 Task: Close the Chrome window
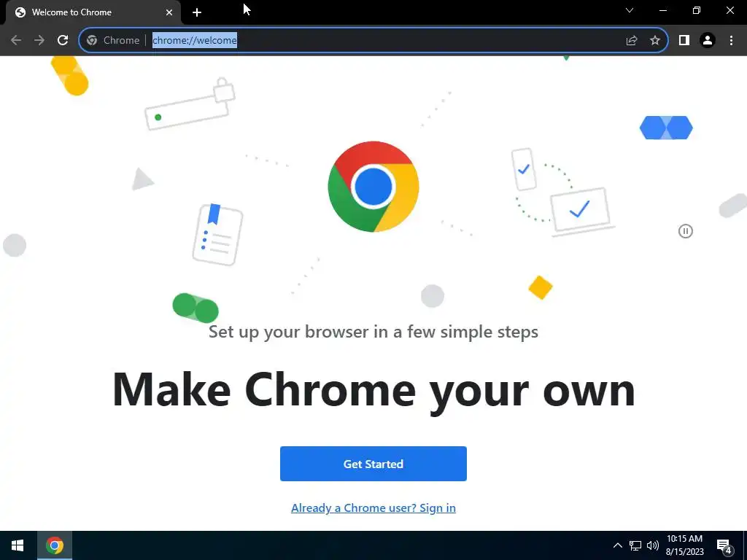[729, 10]
